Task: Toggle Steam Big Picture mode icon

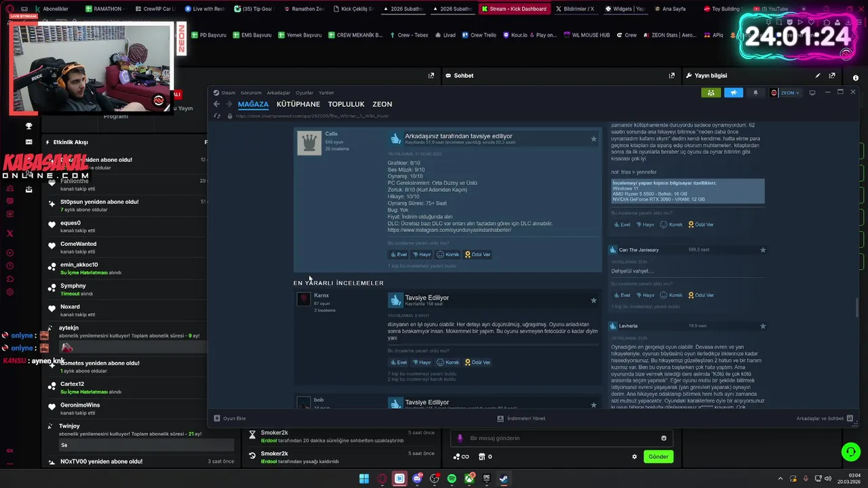Action: point(812,93)
